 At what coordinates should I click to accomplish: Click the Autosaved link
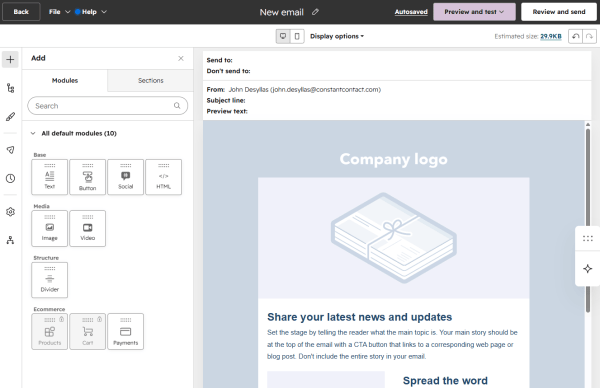[x=411, y=12]
